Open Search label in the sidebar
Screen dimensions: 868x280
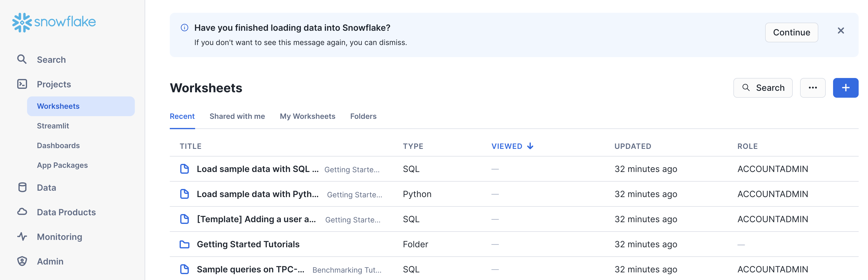tap(51, 60)
